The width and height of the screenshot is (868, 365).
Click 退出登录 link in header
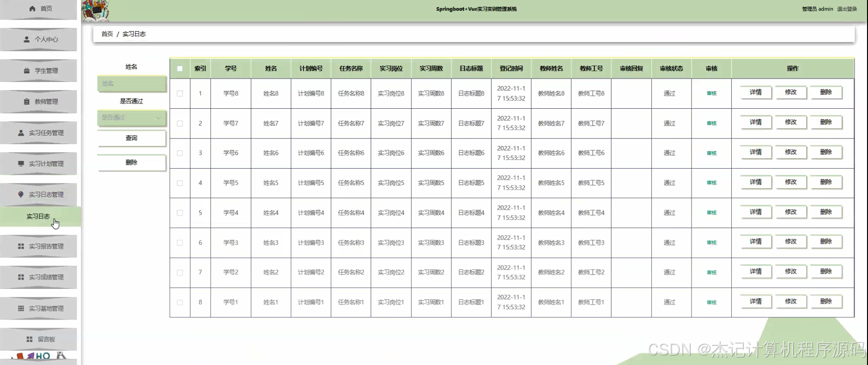click(x=847, y=9)
